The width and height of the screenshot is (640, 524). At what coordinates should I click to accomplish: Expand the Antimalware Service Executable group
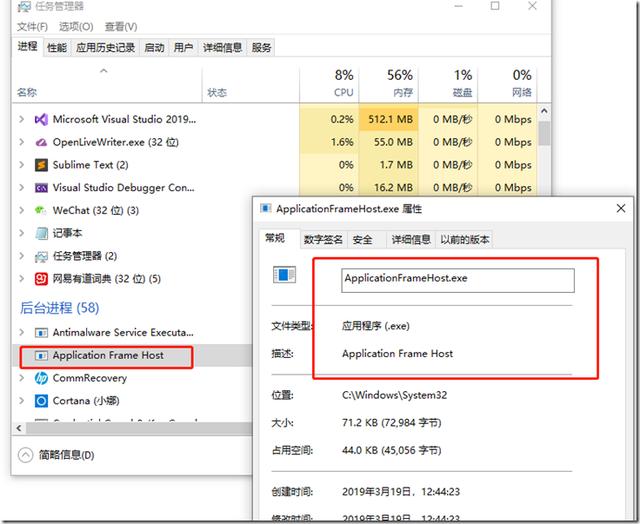pyautogui.click(x=22, y=332)
